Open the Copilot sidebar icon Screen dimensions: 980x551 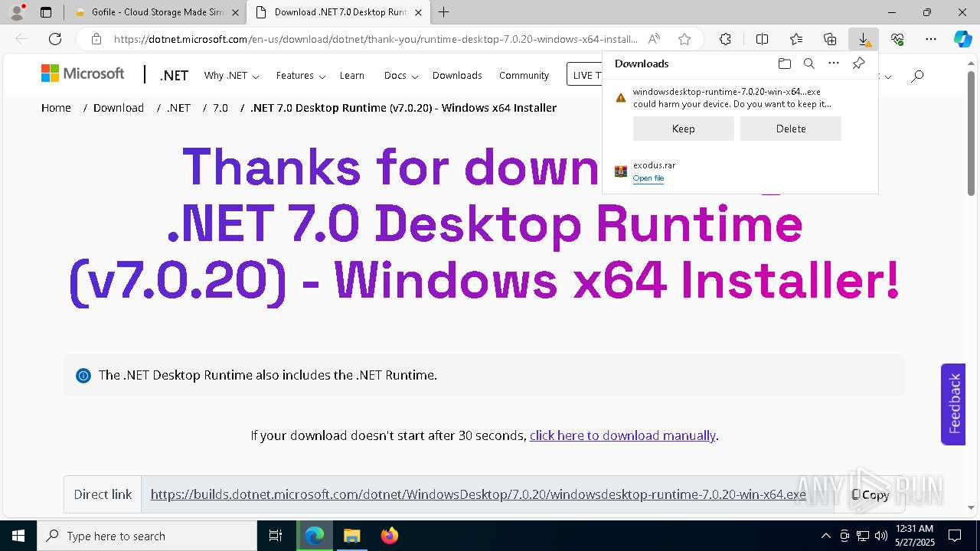962,39
